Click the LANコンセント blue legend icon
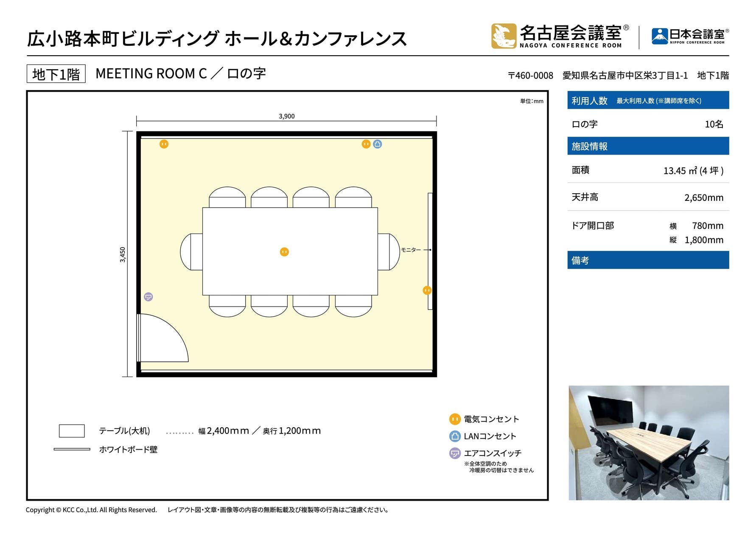This screenshot has width=756, height=535. 455,436
